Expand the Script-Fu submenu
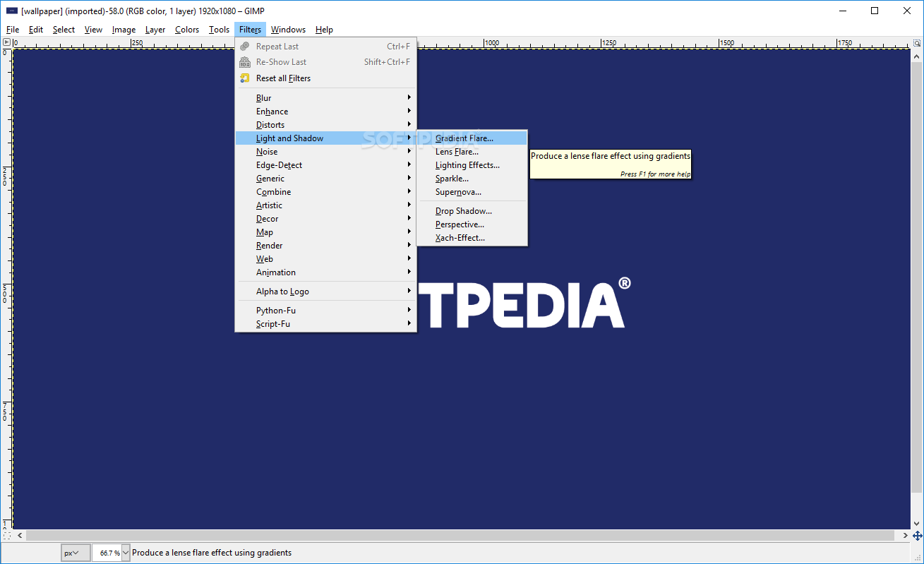Screen dimensions: 924x564 (x=325, y=324)
